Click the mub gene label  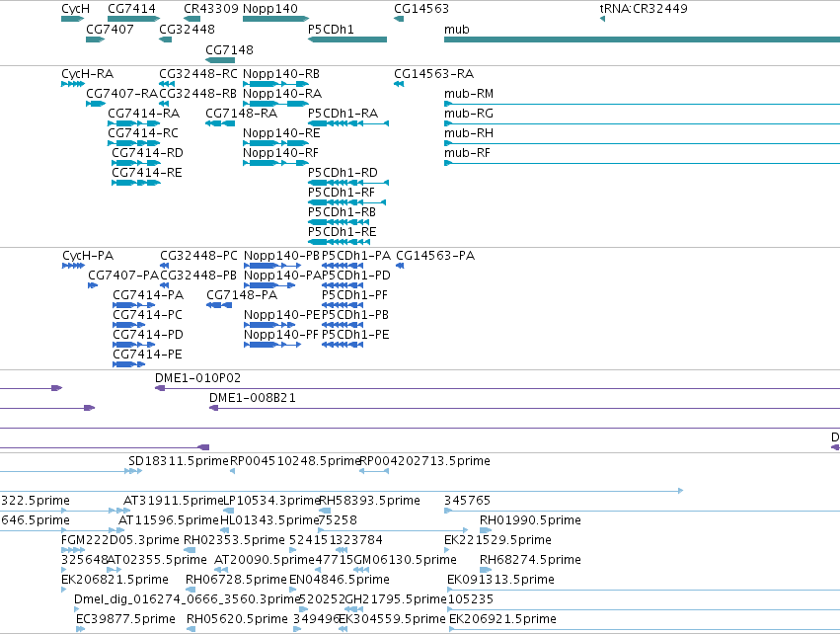pyautogui.click(x=456, y=29)
